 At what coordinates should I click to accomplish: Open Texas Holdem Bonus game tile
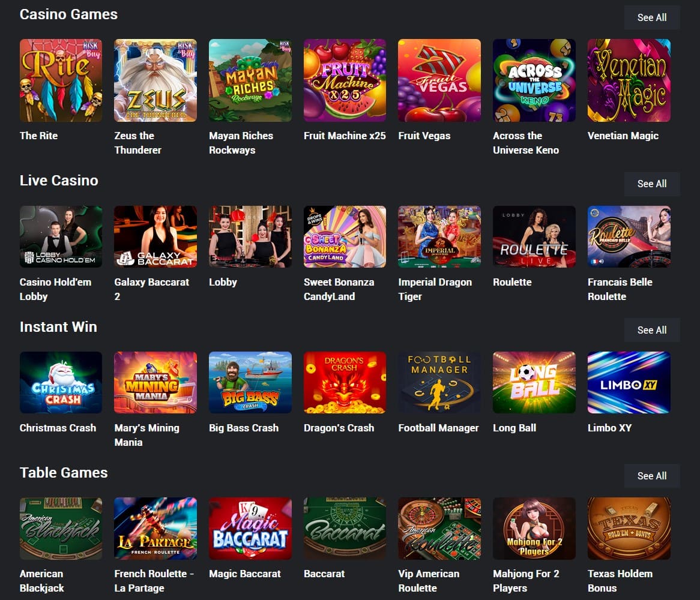629,528
